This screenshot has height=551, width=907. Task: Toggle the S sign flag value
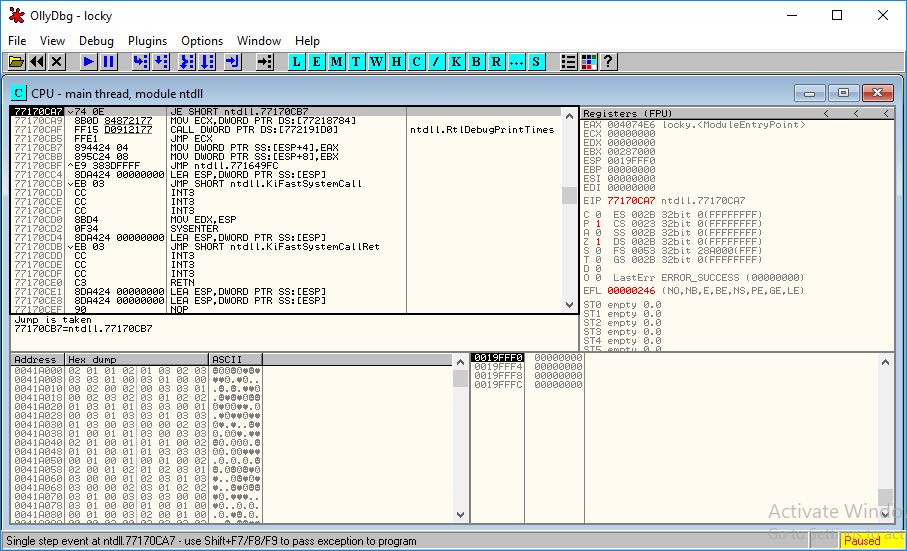tap(598, 251)
